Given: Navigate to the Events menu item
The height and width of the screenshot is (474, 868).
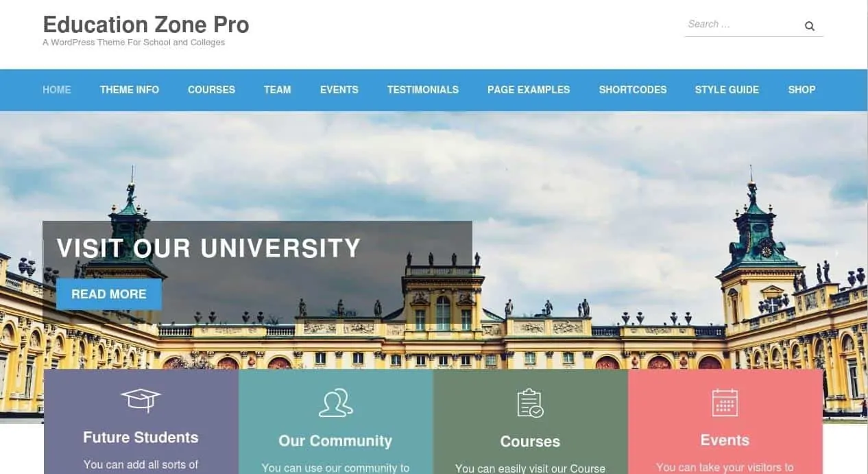Looking at the screenshot, I should click(339, 90).
